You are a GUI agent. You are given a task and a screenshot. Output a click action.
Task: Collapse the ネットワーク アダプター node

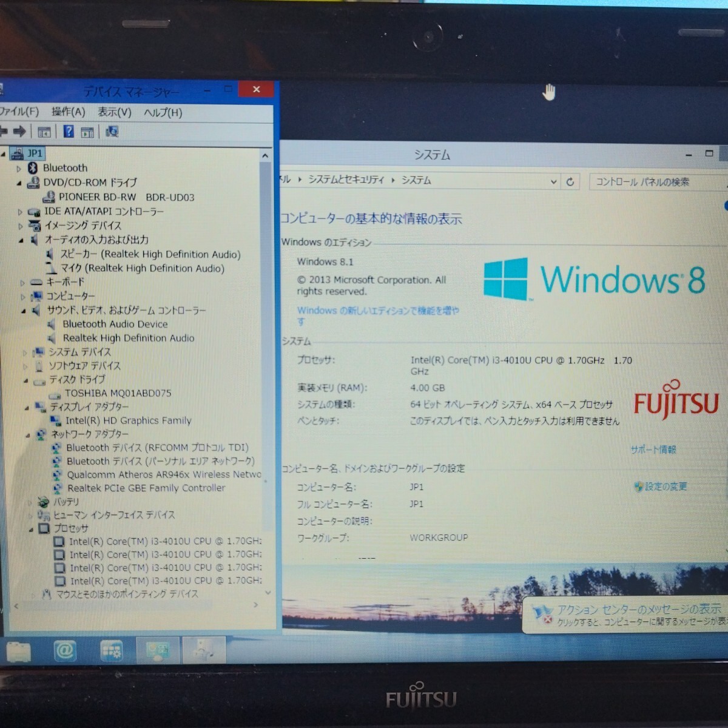point(27,435)
